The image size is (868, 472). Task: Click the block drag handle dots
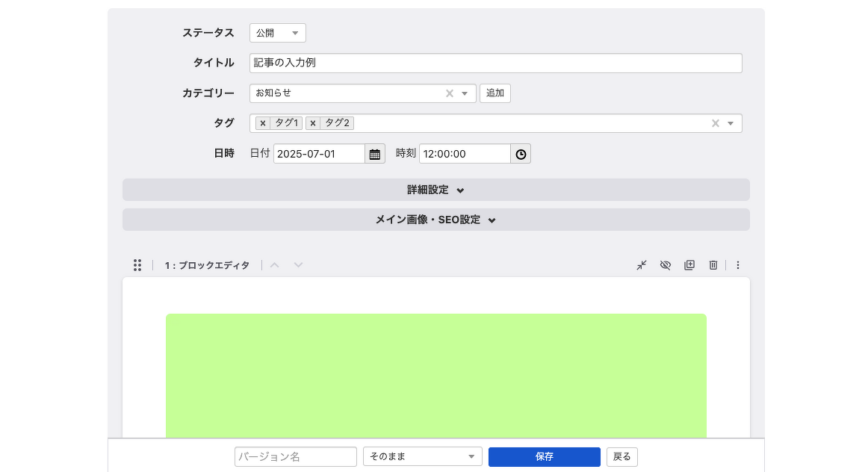tap(137, 265)
